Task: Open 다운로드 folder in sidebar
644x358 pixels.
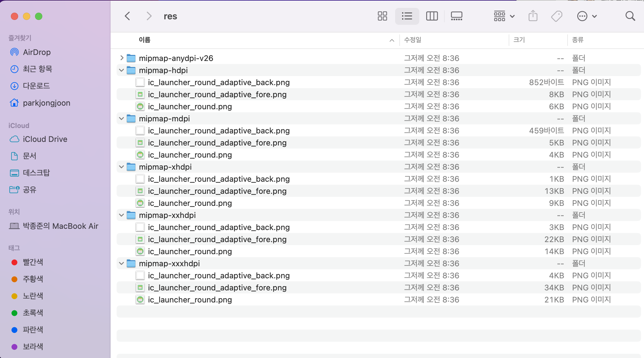Action: tap(36, 86)
